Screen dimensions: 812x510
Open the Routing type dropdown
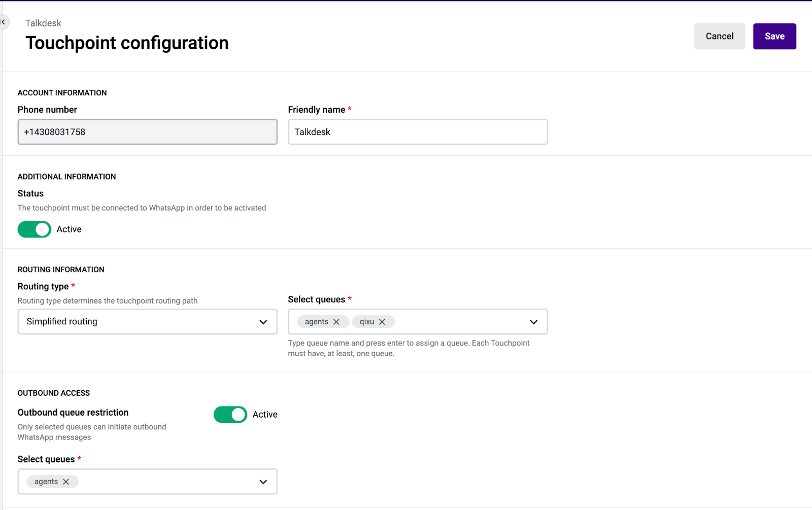pyautogui.click(x=147, y=322)
